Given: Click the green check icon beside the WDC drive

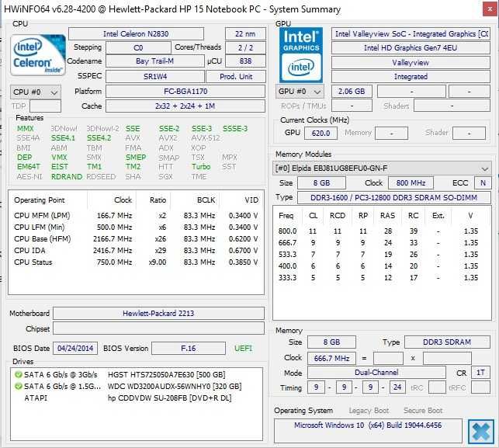Looking at the screenshot, I should pyautogui.click(x=18, y=387).
